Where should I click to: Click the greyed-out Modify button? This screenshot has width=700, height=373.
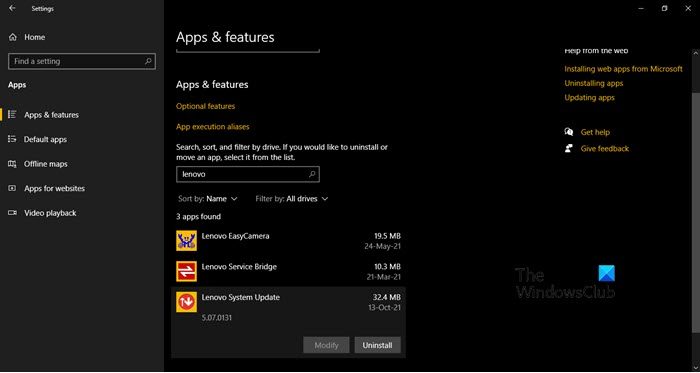point(326,345)
